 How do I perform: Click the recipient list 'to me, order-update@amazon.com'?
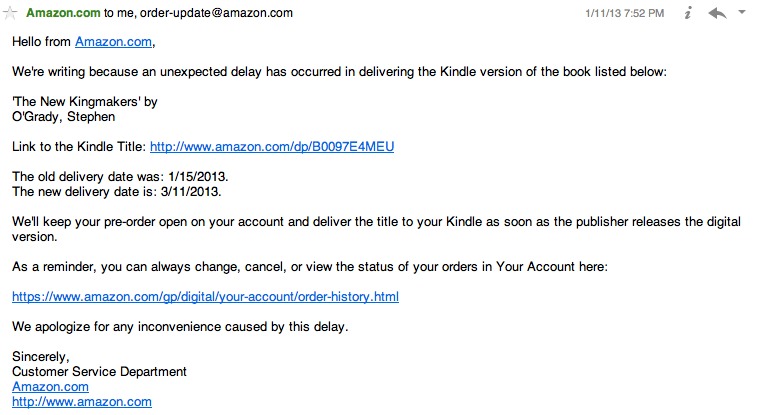point(197,13)
